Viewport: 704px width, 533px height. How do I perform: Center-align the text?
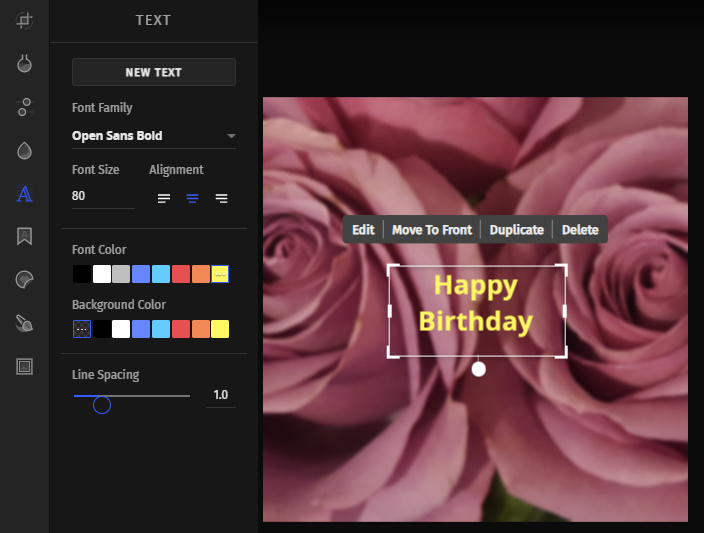point(193,198)
